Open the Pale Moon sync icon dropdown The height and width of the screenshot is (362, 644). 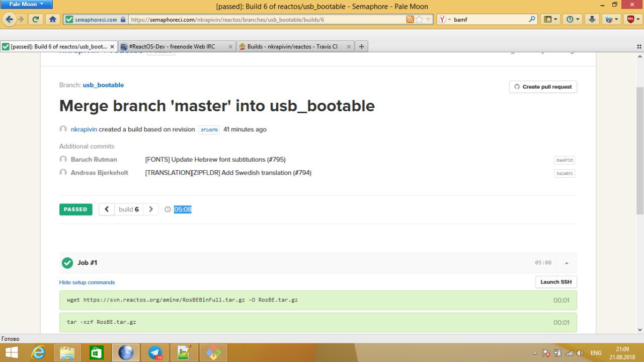[612, 20]
